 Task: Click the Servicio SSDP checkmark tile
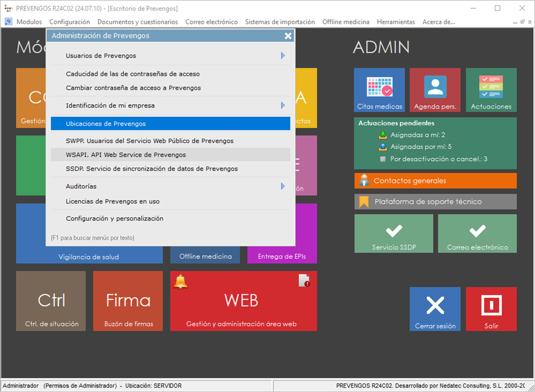(393, 233)
